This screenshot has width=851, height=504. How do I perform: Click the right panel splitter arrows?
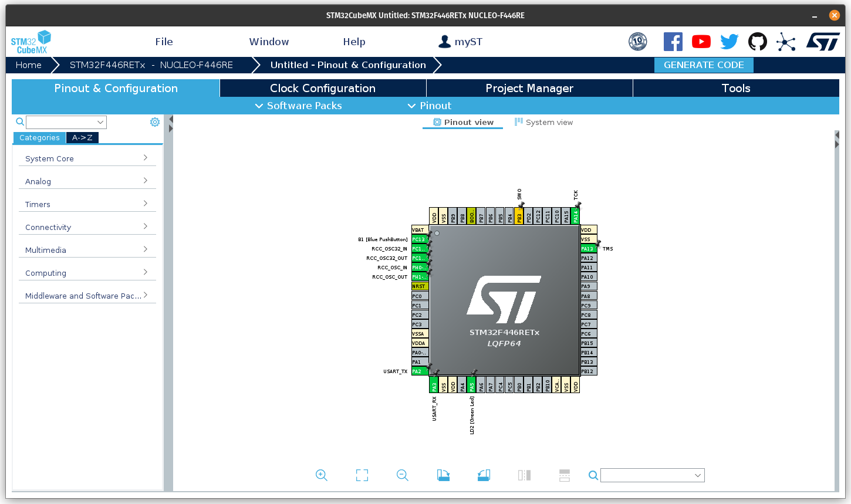coord(837,140)
